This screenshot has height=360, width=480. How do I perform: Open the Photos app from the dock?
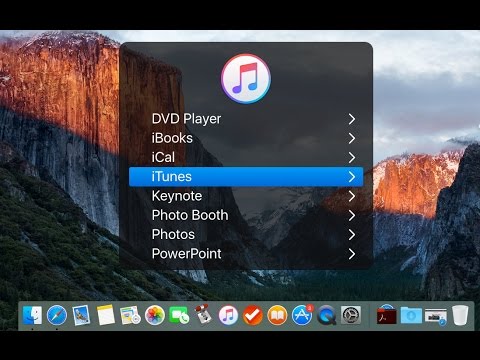[x=155, y=315]
